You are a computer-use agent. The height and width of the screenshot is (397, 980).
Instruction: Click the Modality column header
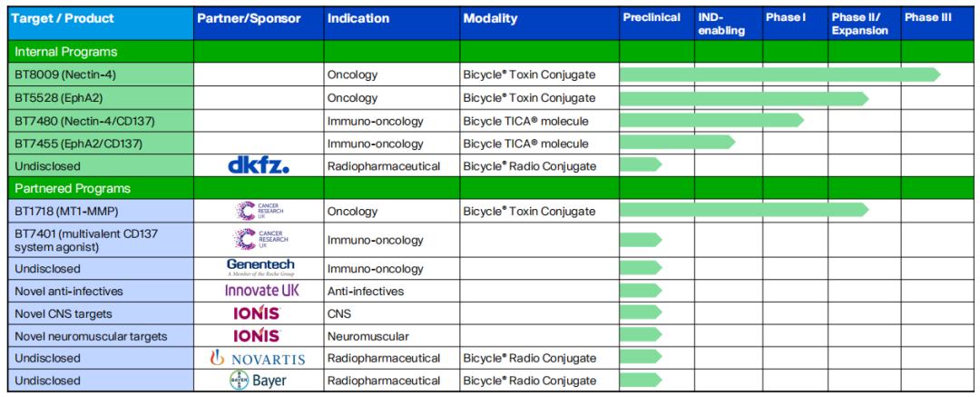click(x=490, y=18)
